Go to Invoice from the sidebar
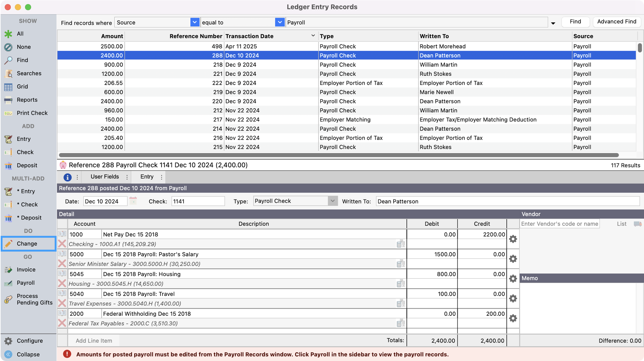This screenshot has height=361, width=644. point(26,269)
